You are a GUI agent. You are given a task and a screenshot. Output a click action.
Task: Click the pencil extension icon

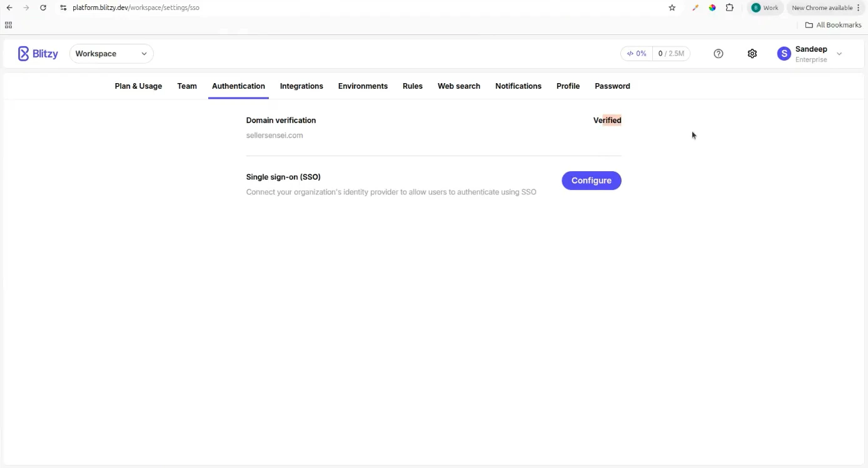point(695,7)
